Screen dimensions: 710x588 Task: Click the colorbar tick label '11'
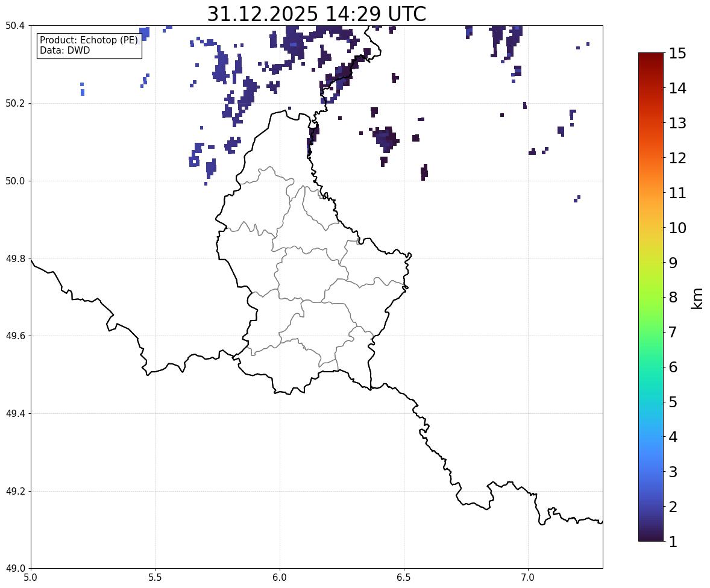(677, 193)
